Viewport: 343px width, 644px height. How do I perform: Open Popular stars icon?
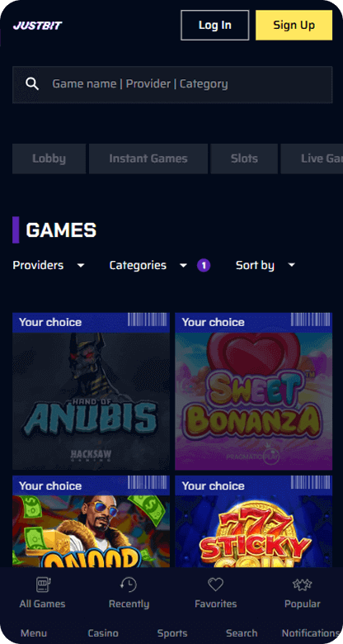tap(303, 584)
